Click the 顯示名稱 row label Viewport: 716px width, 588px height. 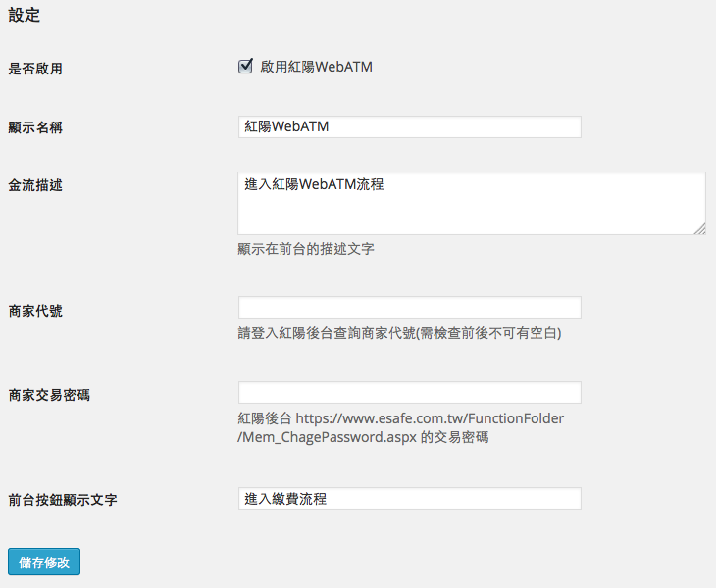click(x=35, y=127)
